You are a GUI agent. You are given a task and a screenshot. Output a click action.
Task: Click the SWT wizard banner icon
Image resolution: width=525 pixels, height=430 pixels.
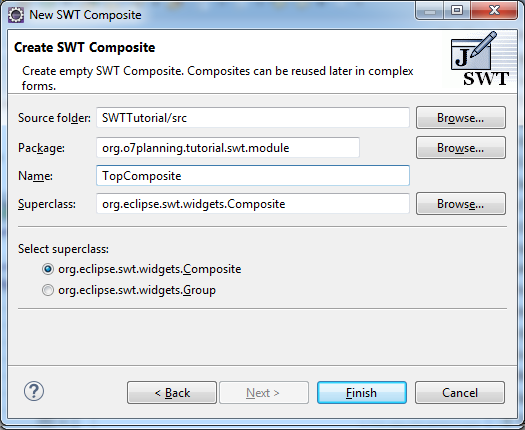point(479,59)
